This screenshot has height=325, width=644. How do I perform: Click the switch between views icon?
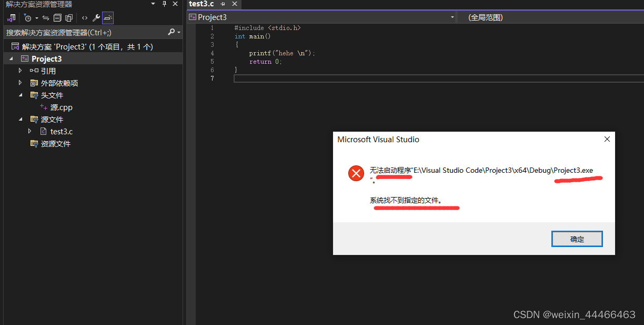11,17
